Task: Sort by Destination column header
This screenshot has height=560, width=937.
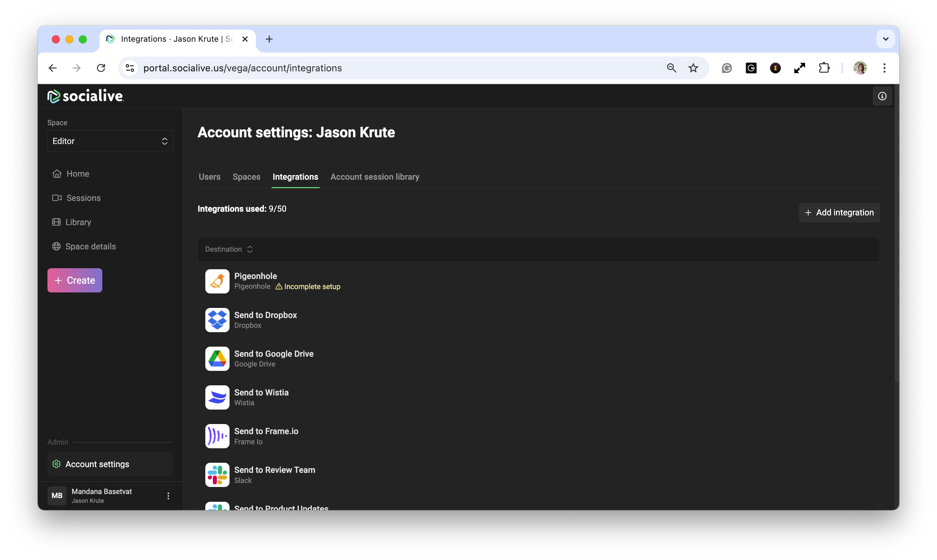Action: coord(229,249)
